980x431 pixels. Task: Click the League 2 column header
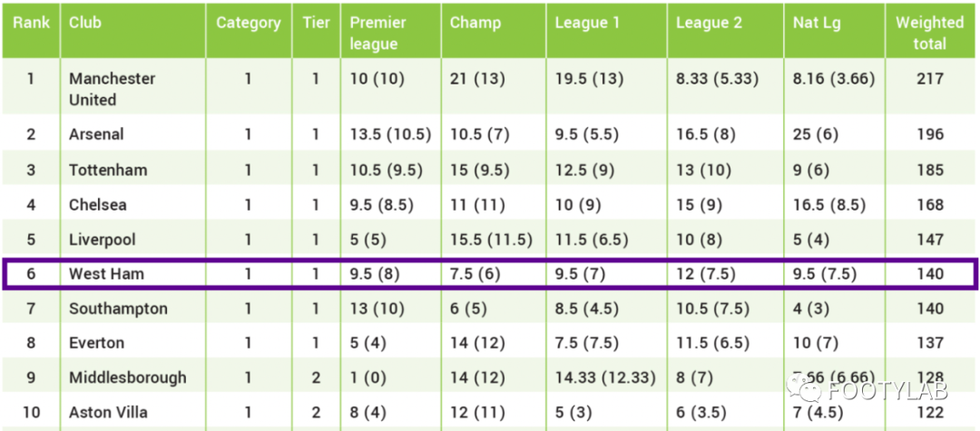click(x=708, y=23)
